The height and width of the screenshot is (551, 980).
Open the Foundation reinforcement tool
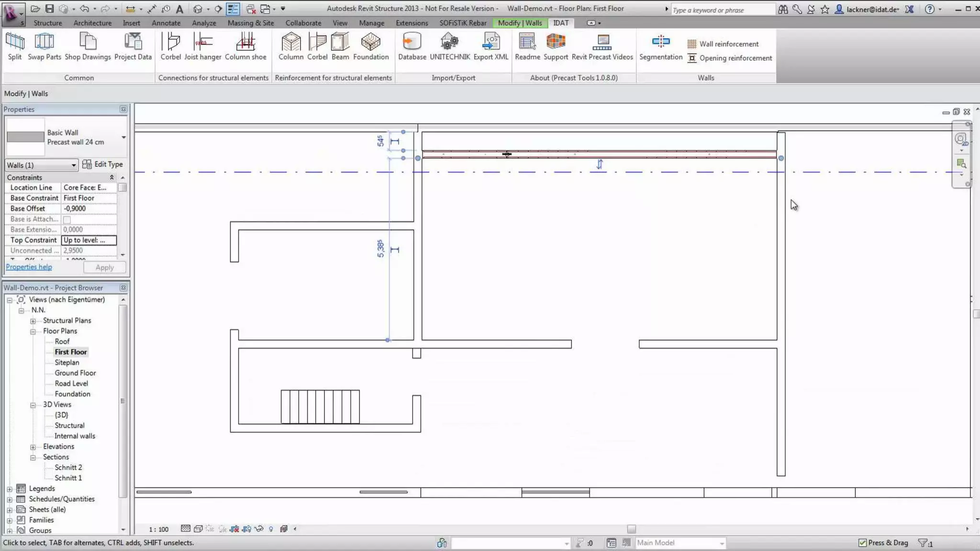370,43
